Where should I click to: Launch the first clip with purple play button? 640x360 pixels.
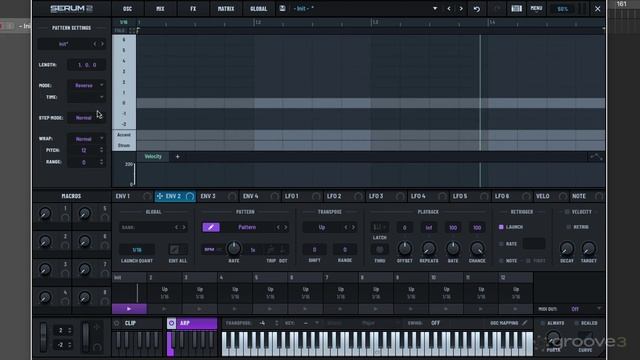pos(129,309)
